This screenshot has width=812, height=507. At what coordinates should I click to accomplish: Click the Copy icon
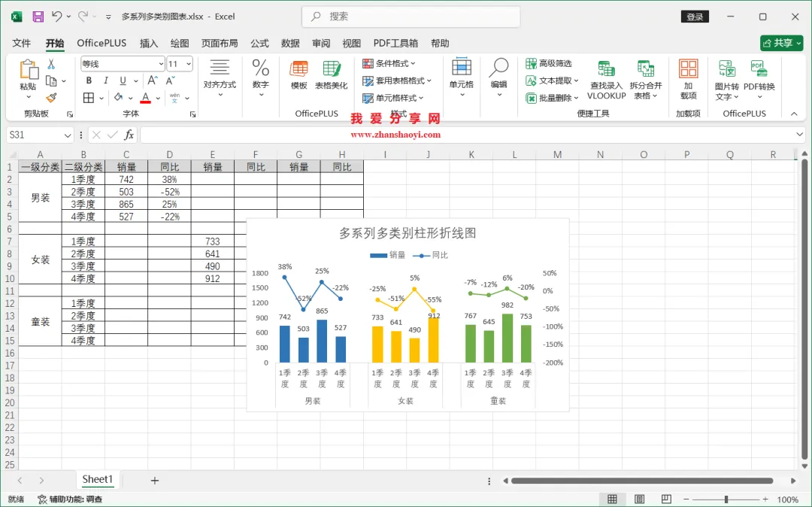click(x=51, y=80)
